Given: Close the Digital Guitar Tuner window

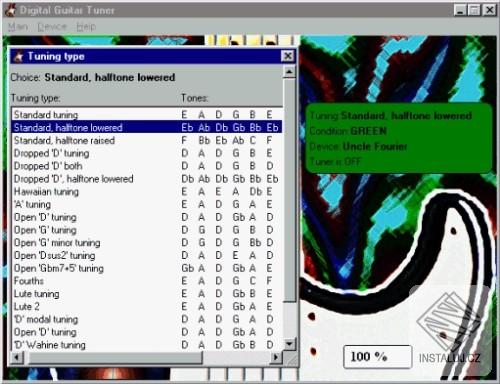Looking at the screenshot, I should point(489,10).
